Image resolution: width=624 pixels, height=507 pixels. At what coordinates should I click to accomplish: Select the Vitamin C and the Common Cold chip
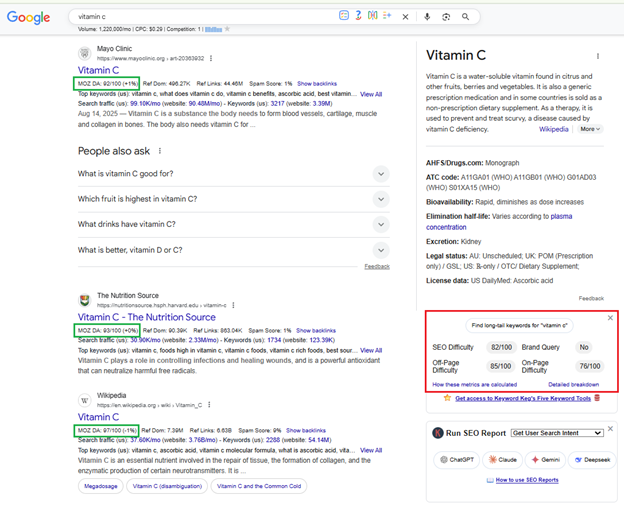(262, 486)
